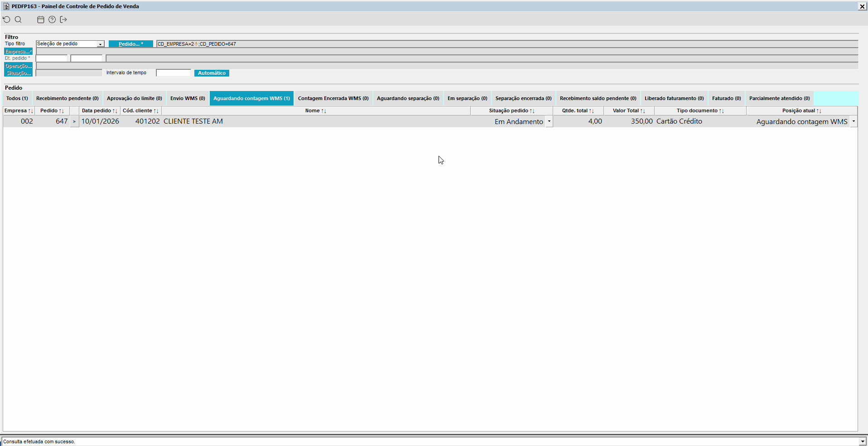The width and height of the screenshot is (868, 446).
Task: Sort by the Data pedido column header
Action: (x=100, y=111)
